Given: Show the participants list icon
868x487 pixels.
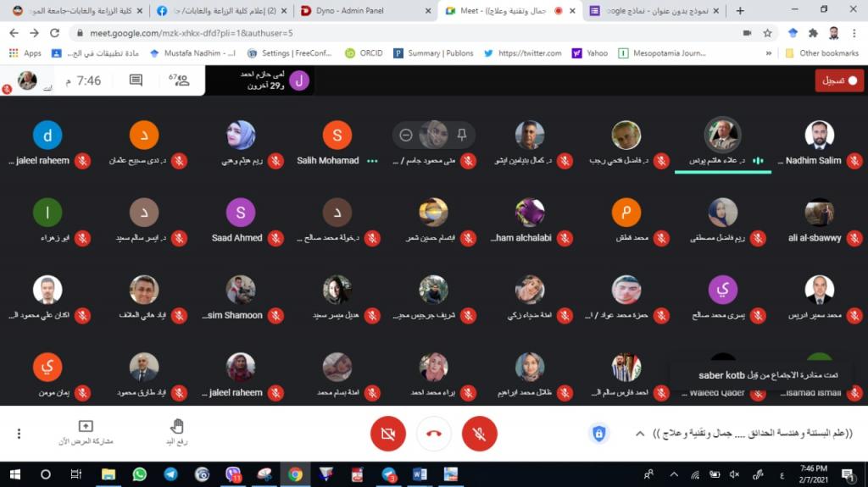Looking at the screenshot, I should tap(180, 80).
